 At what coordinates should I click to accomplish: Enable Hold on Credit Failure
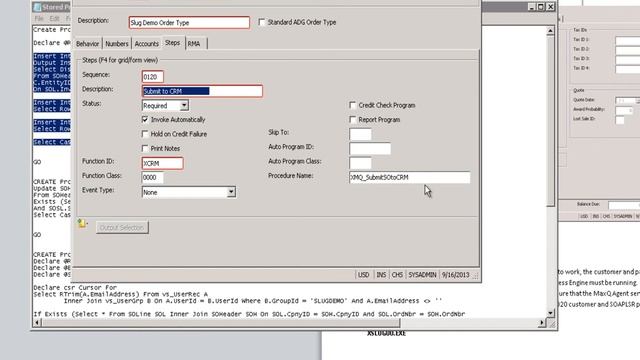point(145,134)
